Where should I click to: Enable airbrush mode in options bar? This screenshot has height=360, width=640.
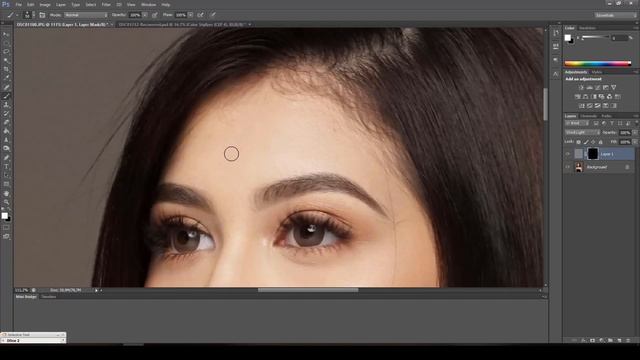coord(200,15)
